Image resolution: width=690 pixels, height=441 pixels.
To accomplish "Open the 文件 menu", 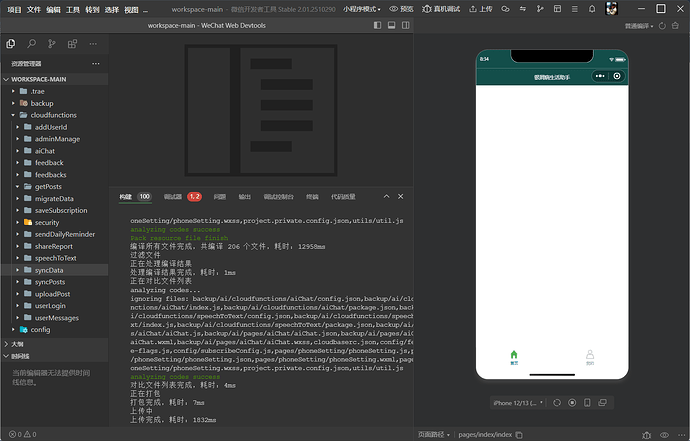I will [x=33, y=9].
